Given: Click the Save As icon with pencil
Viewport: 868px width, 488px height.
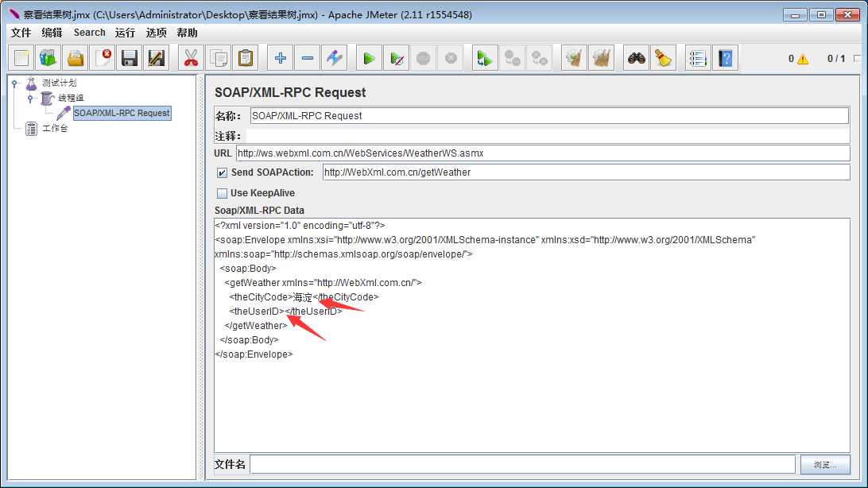Looking at the screenshot, I should coord(156,57).
